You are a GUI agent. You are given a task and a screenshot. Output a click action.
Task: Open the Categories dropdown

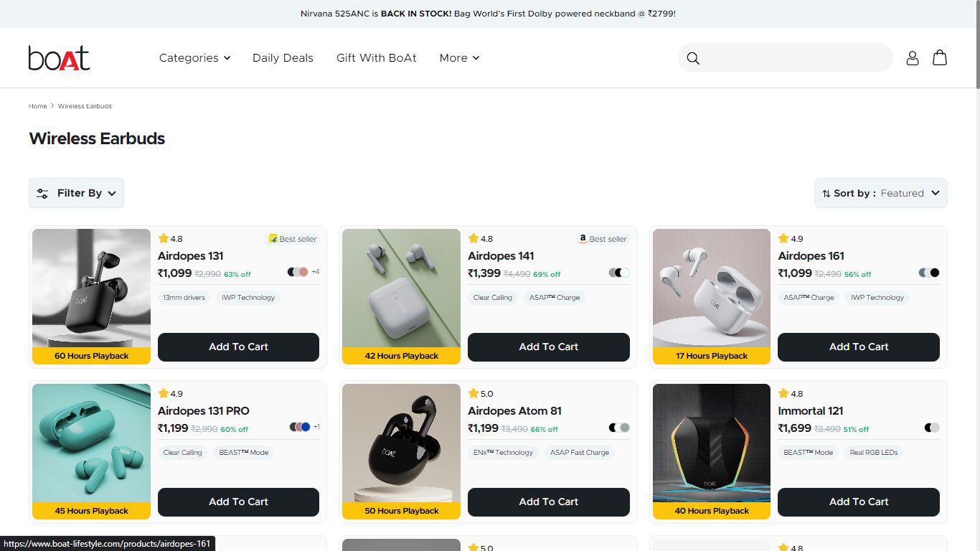click(194, 58)
